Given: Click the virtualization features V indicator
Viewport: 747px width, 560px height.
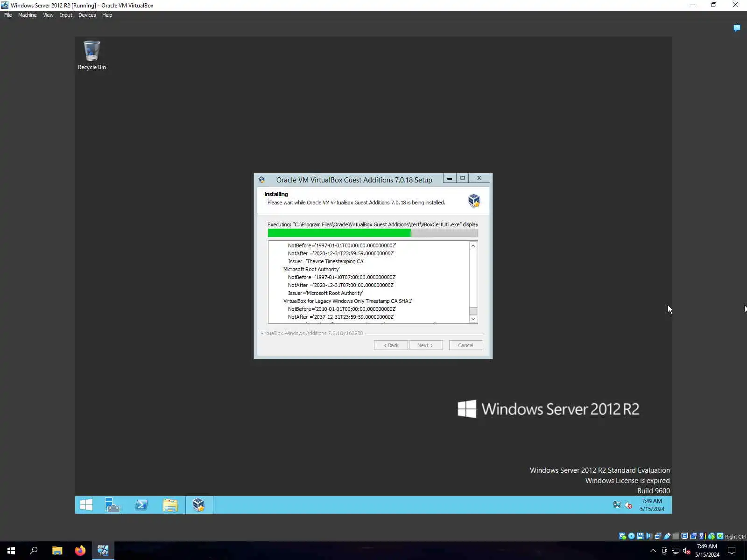Looking at the screenshot, I should point(702,536).
